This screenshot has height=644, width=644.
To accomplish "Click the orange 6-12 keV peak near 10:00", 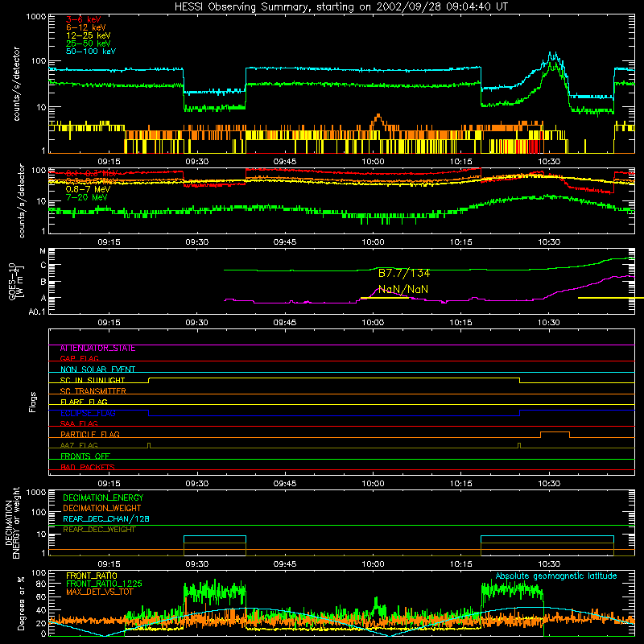I will [x=378, y=118].
